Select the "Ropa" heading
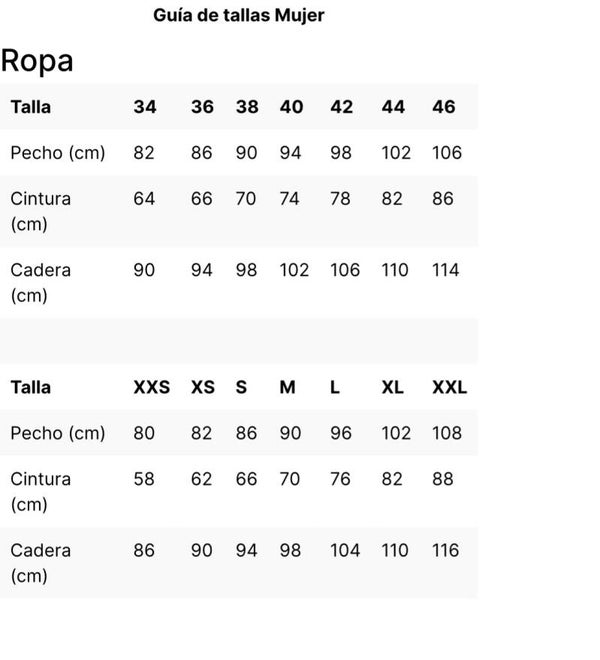 (x=37, y=60)
